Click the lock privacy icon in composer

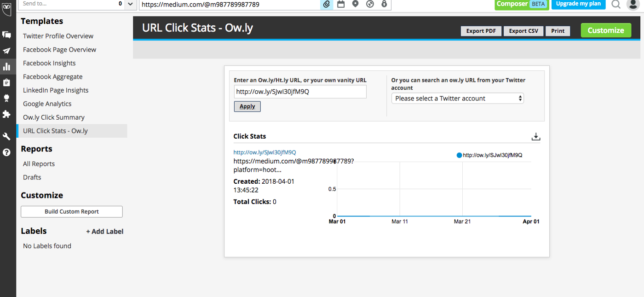click(x=384, y=4)
